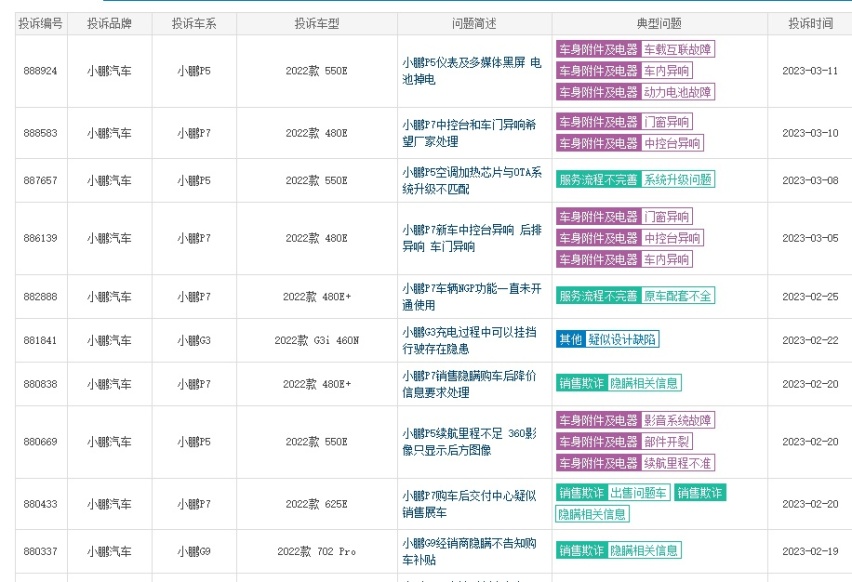852x582 pixels.
Task: Select complaint number 888924
Action: (x=40, y=71)
